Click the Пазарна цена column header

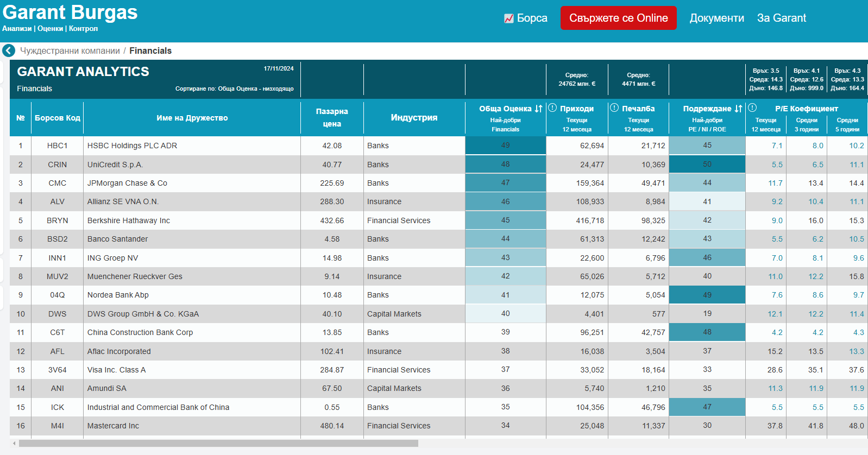[x=332, y=118]
